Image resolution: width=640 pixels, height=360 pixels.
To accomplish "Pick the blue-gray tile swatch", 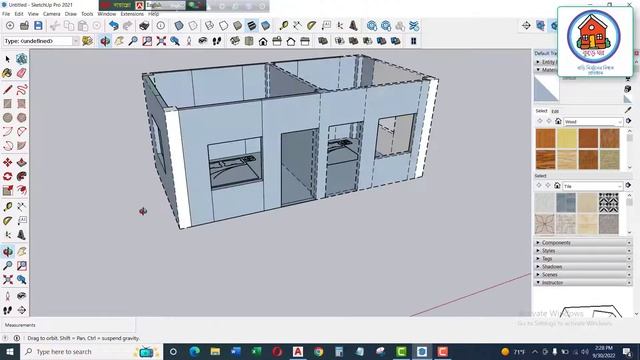I will click(566, 202).
